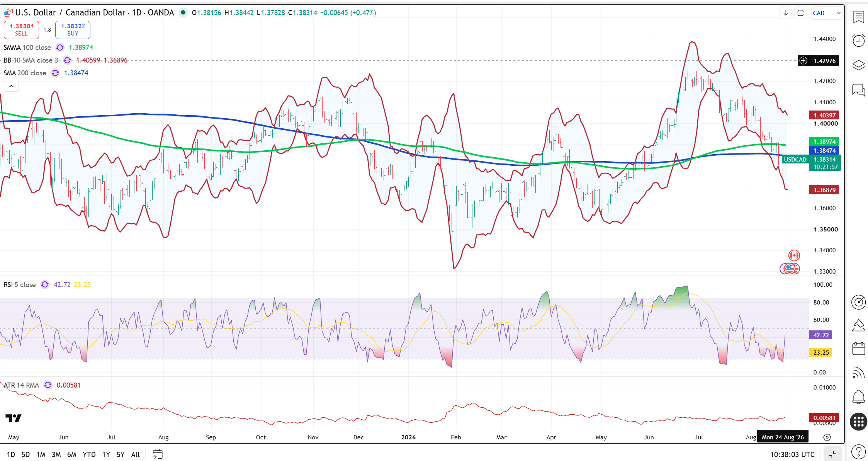Click the RSI 5 close legend label
This screenshot has width=868, height=461.
[20, 285]
